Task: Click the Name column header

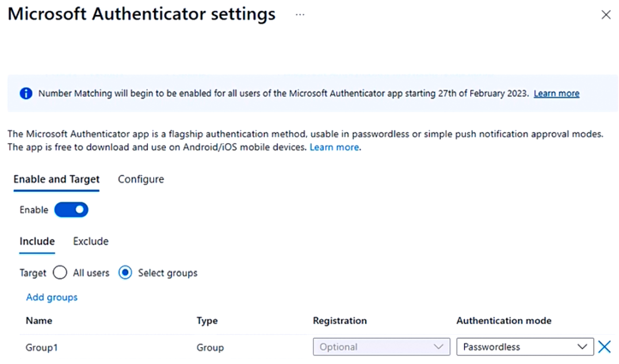Action: click(39, 321)
